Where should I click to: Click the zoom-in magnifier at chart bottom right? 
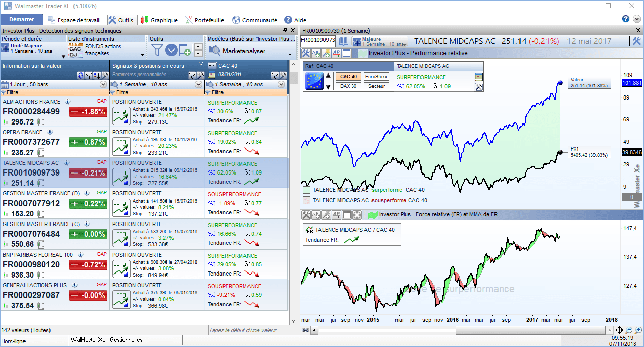tap(638, 330)
